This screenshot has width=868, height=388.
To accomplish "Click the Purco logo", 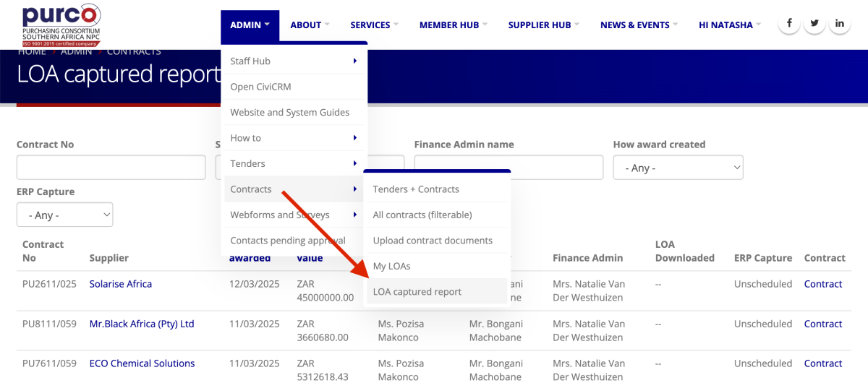I will click(61, 25).
